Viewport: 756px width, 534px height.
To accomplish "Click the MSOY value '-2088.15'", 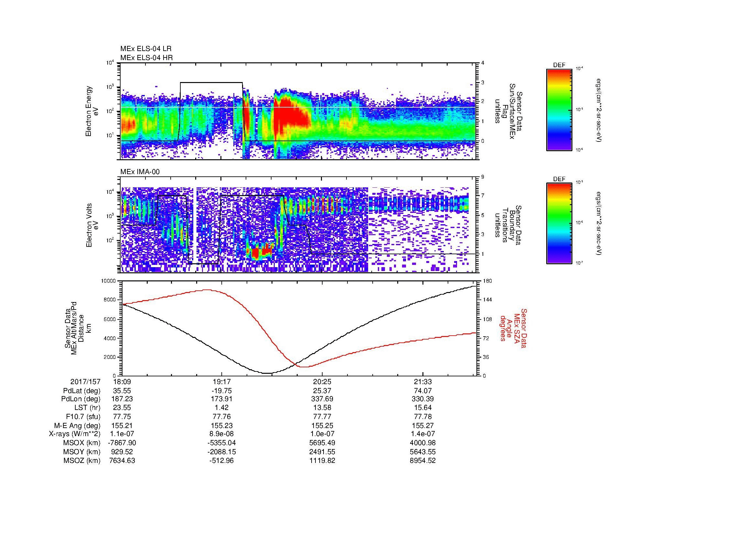I will click(x=222, y=452).
